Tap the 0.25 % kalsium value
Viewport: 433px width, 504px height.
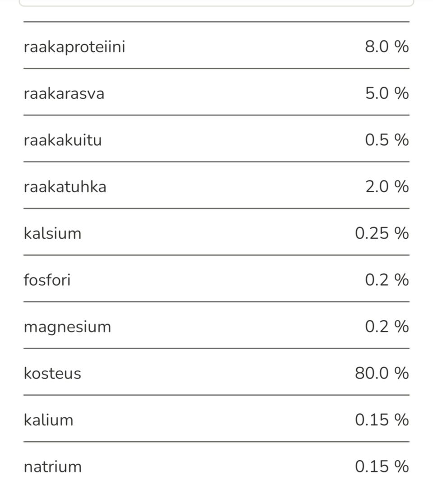(x=382, y=233)
